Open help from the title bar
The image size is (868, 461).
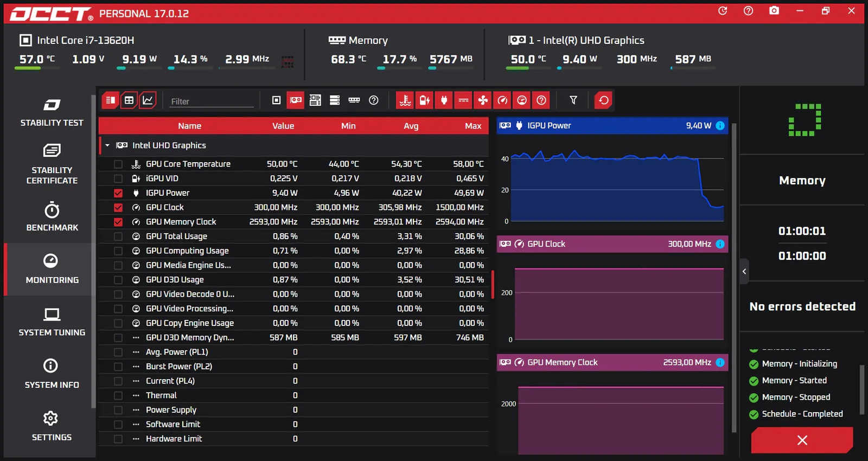coord(748,11)
